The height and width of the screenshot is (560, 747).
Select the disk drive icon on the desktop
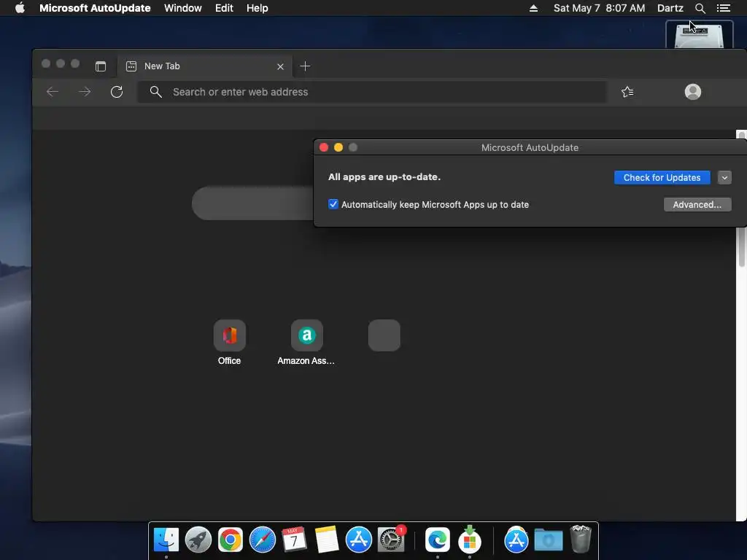699,35
